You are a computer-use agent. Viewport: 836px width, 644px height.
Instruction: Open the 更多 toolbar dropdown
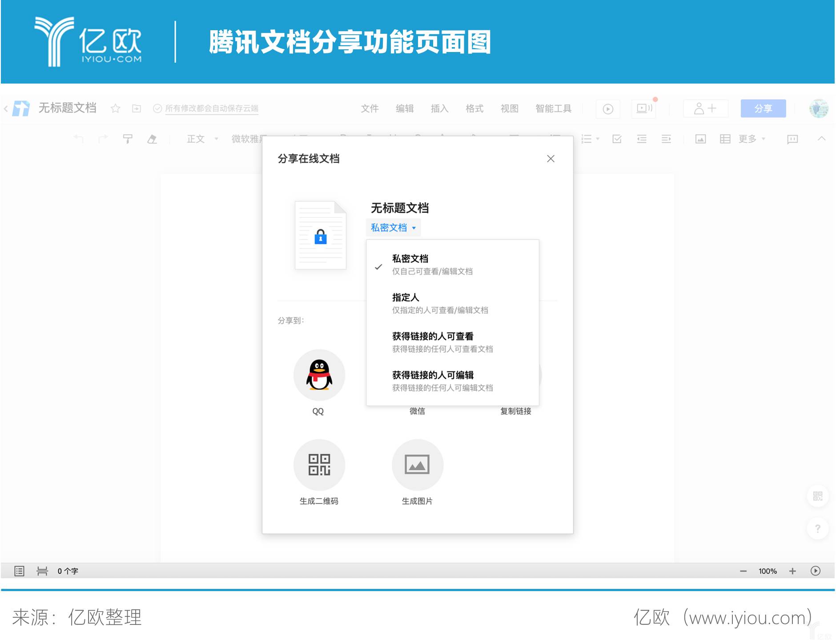(x=752, y=139)
